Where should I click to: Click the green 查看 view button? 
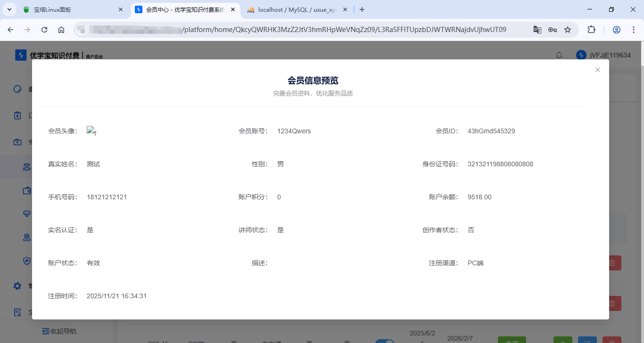[x=512, y=340]
